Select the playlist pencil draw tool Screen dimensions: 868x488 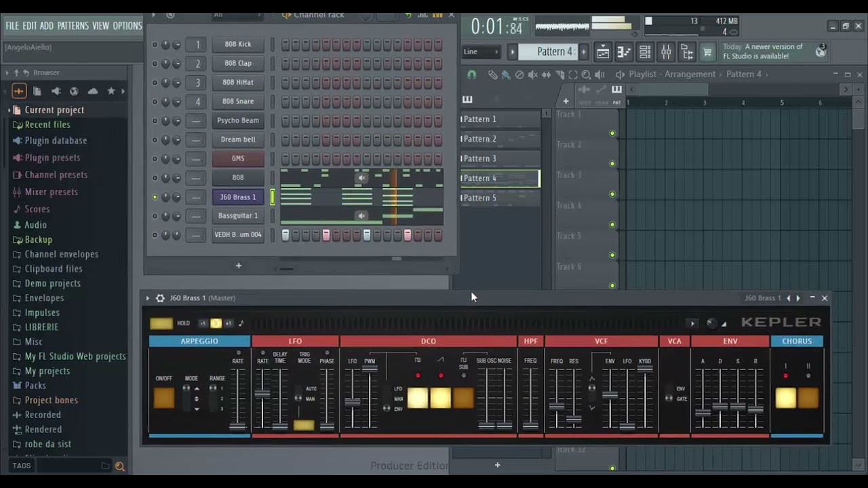493,75
